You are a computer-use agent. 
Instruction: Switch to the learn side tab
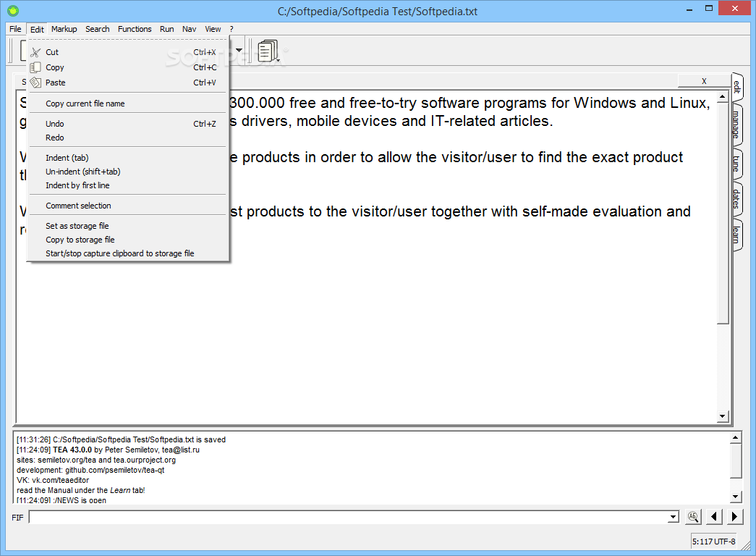coord(736,235)
